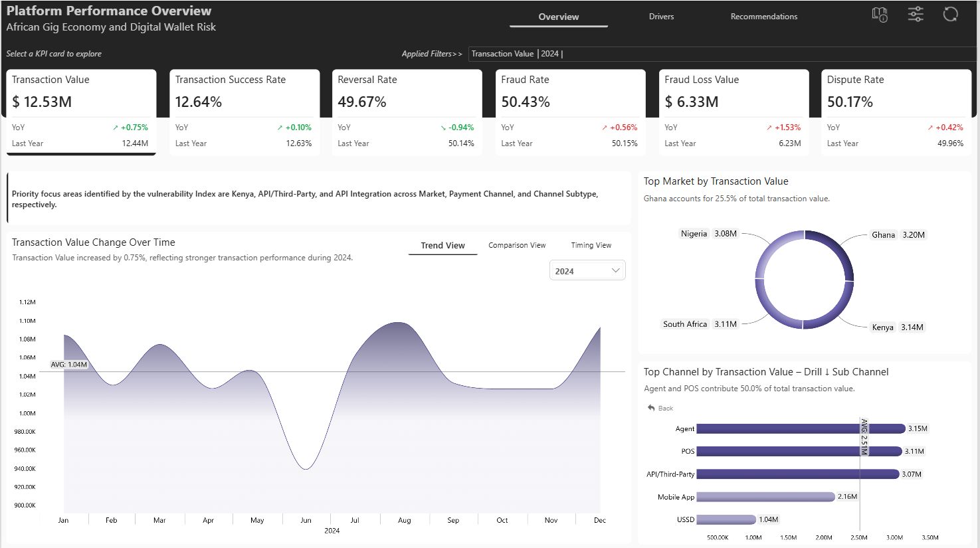Click last-year value '12.44M' in Transaction Value card
The width and height of the screenshot is (980, 548).
coord(135,143)
